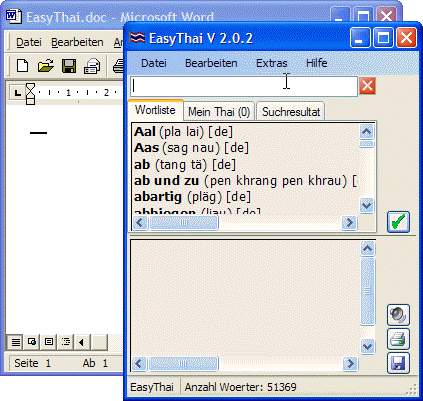Switch to Mein Thai (0) tab
The width and height of the screenshot is (423, 401).
pyautogui.click(x=219, y=112)
